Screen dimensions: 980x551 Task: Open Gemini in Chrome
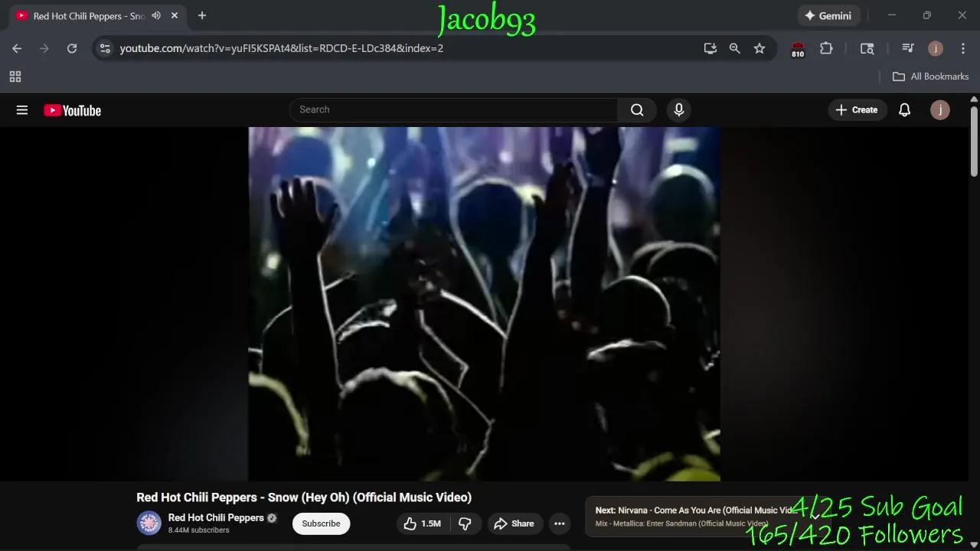click(828, 15)
